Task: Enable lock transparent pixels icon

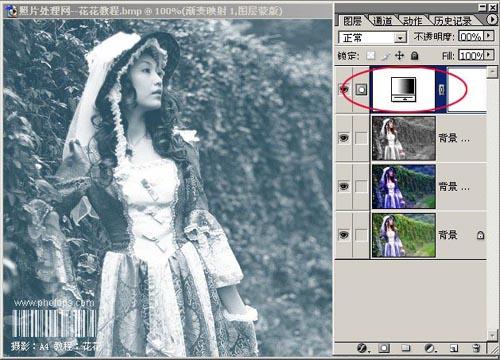Action: pos(371,56)
